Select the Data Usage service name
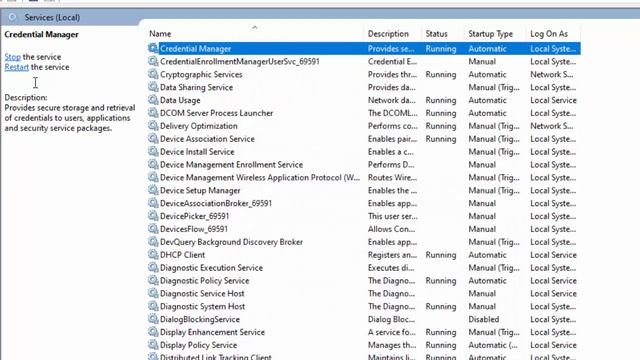This screenshot has width=640, height=360. [x=180, y=100]
